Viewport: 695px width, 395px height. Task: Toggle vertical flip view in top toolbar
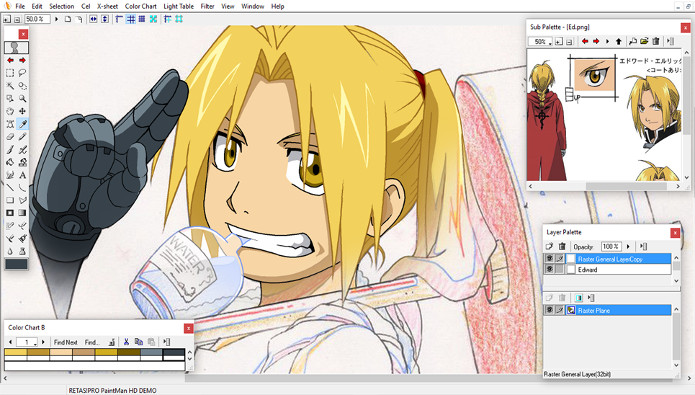pyautogui.click(x=105, y=19)
